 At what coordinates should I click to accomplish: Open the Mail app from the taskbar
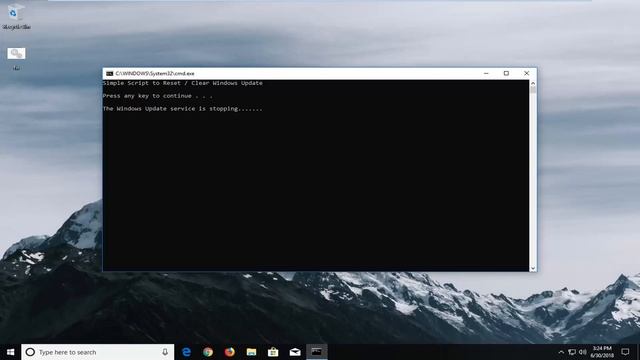295,352
